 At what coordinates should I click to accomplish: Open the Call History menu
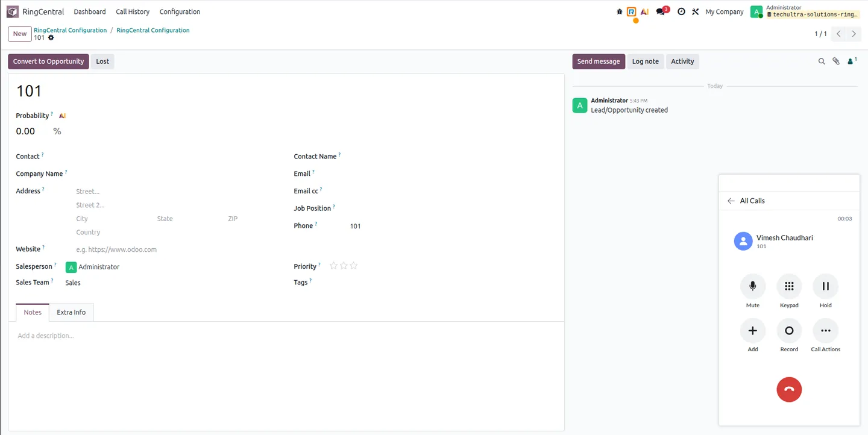tap(133, 11)
